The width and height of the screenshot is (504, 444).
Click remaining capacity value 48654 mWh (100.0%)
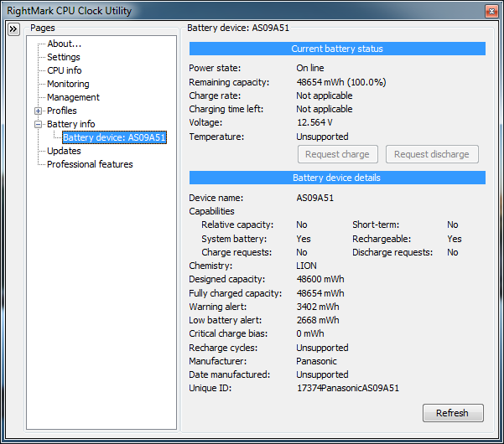point(341,82)
